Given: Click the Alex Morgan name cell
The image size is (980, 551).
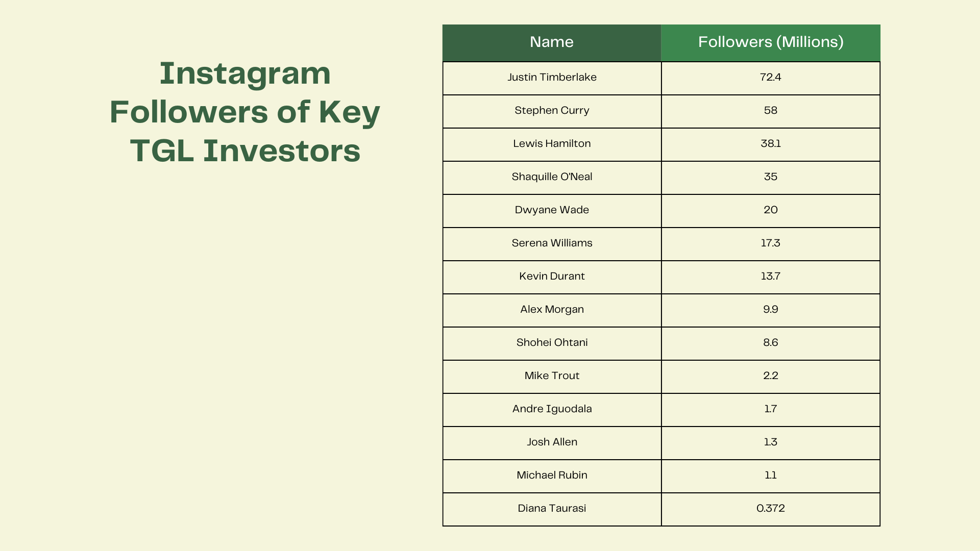Looking at the screenshot, I should coord(552,310).
